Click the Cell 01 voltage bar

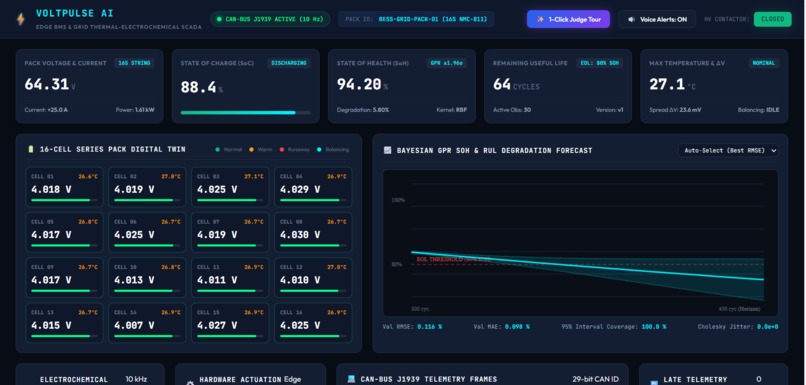tap(64, 200)
